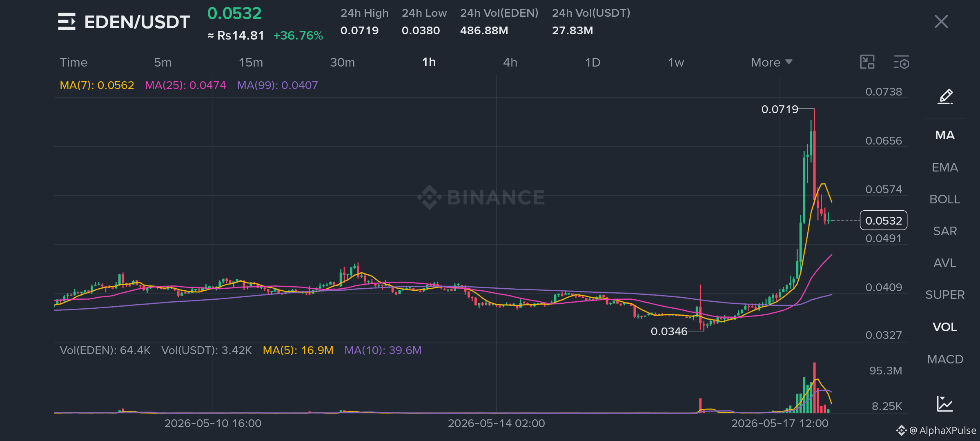Switch to the Time line view

coord(73,62)
